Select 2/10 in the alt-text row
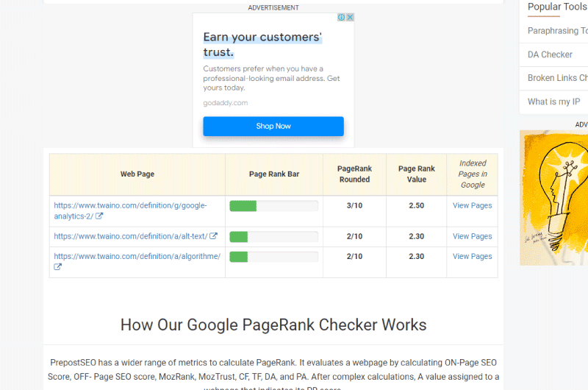 (x=354, y=236)
